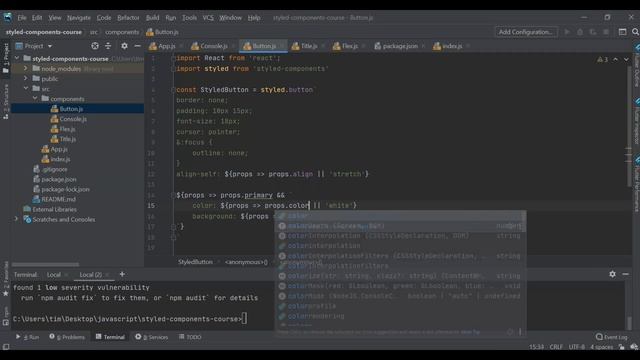The height and width of the screenshot is (360, 640).
Task: Select .gitignore in project tree
Action: click(55, 169)
